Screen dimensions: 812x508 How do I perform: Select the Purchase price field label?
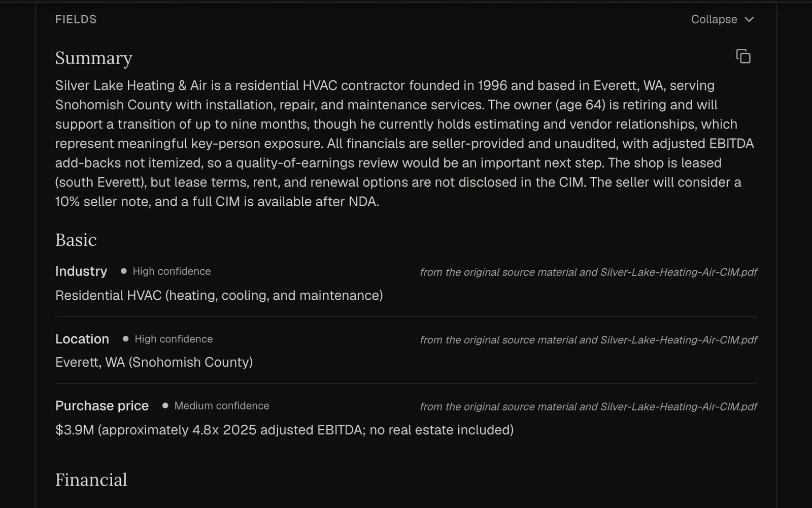pos(102,406)
